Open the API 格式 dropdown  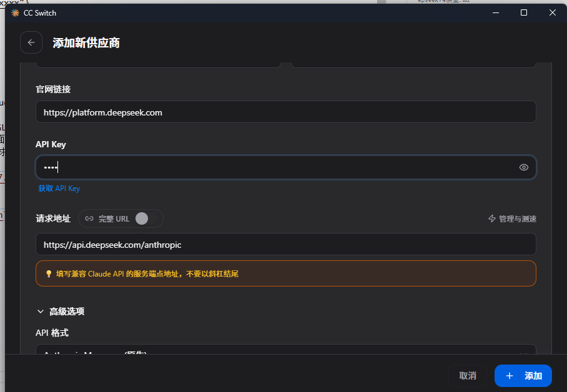point(285,350)
